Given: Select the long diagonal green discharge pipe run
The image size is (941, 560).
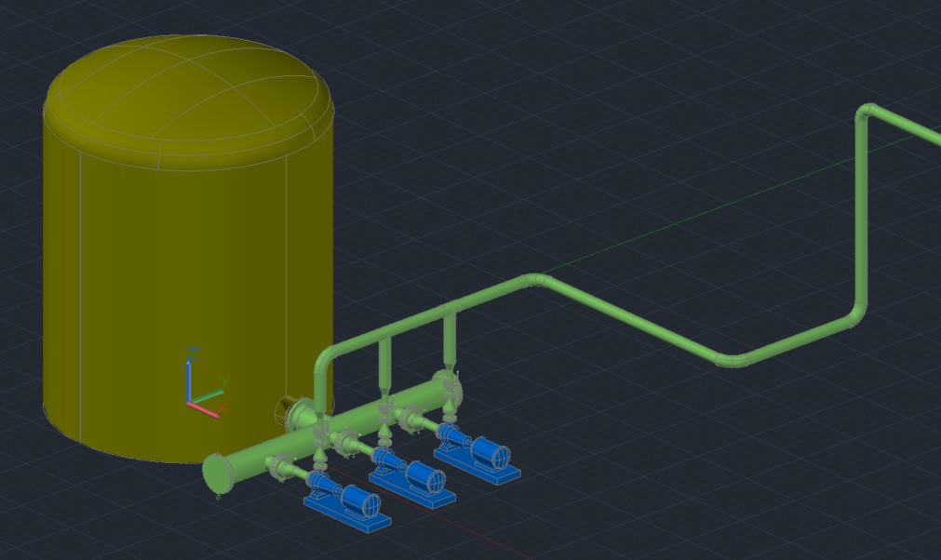Looking at the screenshot, I should coord(633,317).
